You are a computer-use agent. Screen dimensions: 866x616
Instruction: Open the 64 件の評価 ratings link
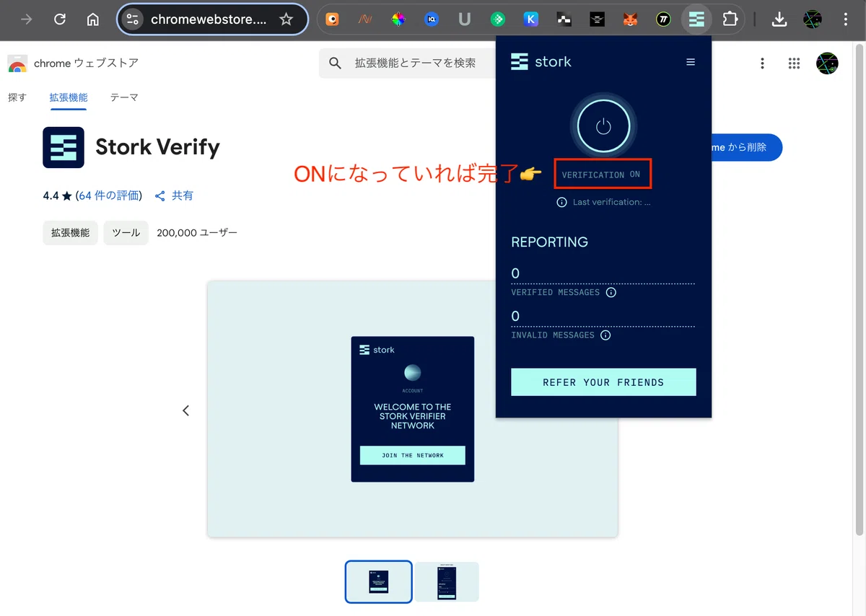pos(110,195)
